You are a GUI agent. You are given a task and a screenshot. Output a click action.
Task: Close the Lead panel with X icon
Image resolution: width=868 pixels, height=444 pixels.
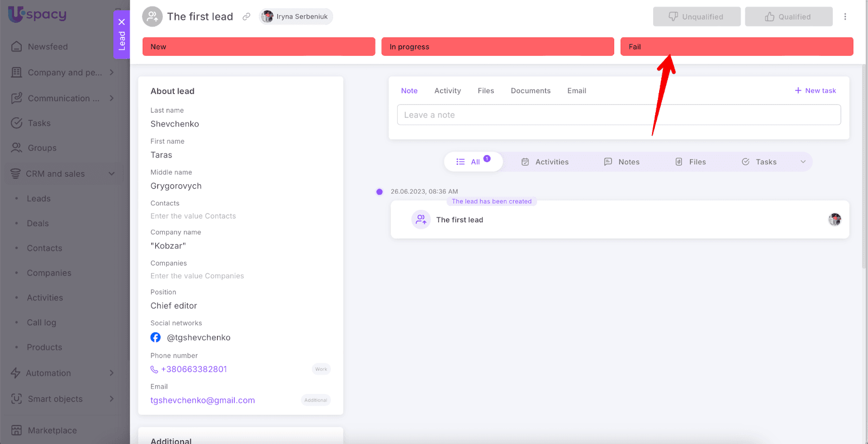pyautogui.click(x=122, y=22)
